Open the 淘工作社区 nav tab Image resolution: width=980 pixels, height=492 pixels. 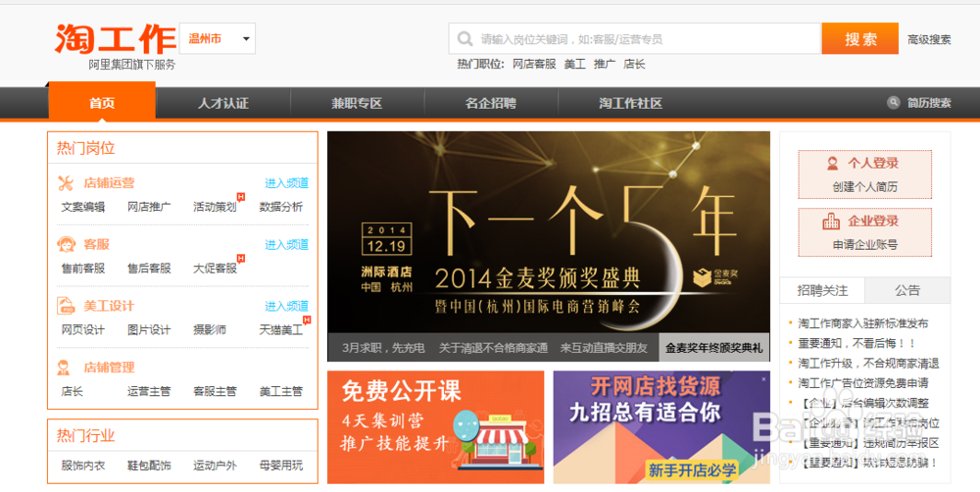coord(630,103)
